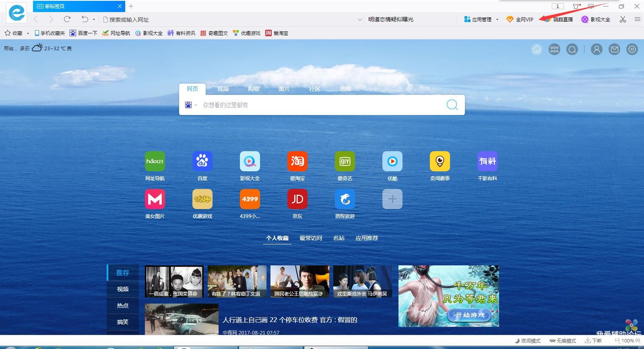Open the 优酷 shortcut tile
Screen dimensions: 644x349
392,161
